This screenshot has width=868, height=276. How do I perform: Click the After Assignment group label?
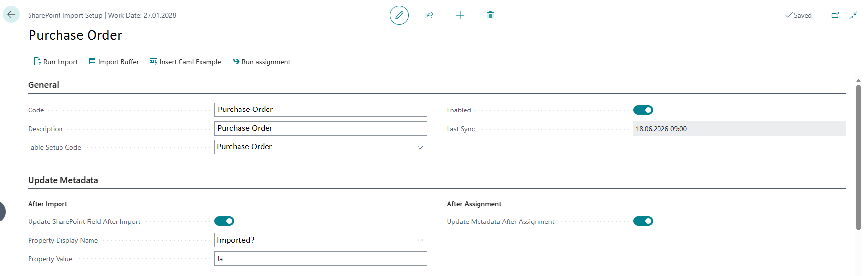click(x=474, y=204)
